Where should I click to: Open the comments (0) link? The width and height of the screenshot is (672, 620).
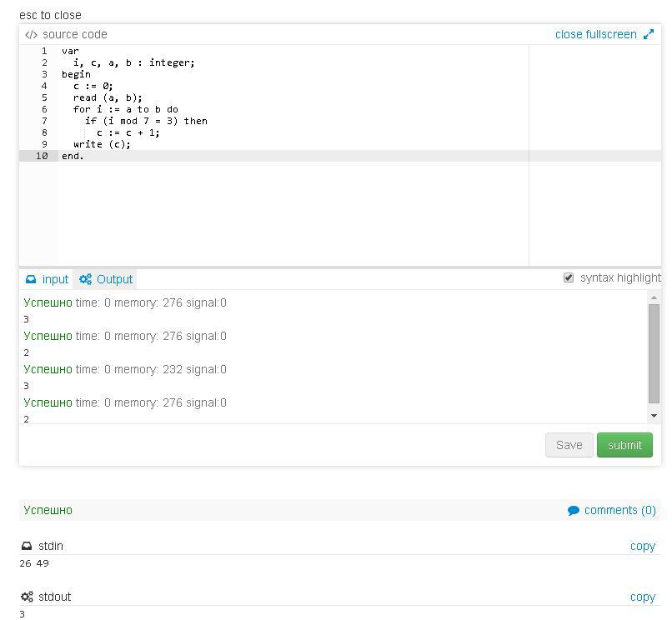[x=619, y=511]
